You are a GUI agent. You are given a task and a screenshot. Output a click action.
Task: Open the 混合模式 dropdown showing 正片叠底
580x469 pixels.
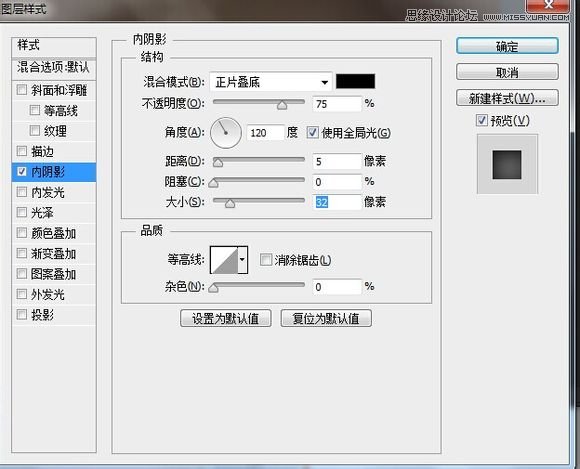tap(271, 82)
